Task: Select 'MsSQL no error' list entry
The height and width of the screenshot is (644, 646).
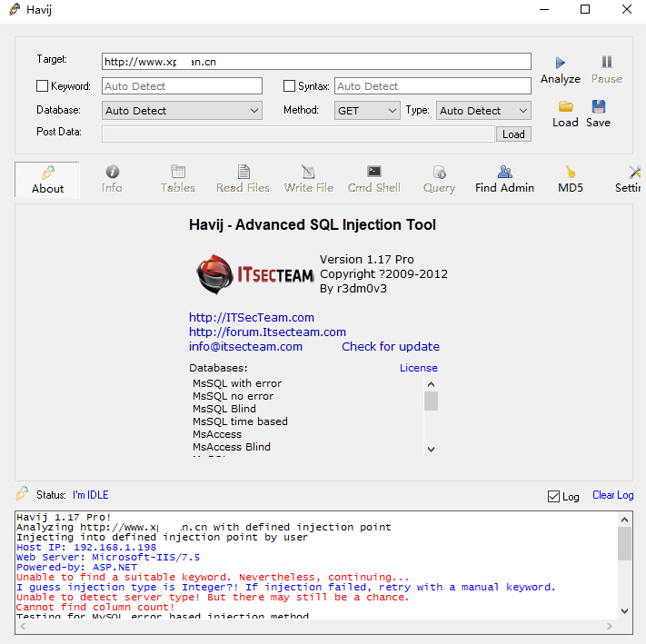Action: [x=234, y=396]
